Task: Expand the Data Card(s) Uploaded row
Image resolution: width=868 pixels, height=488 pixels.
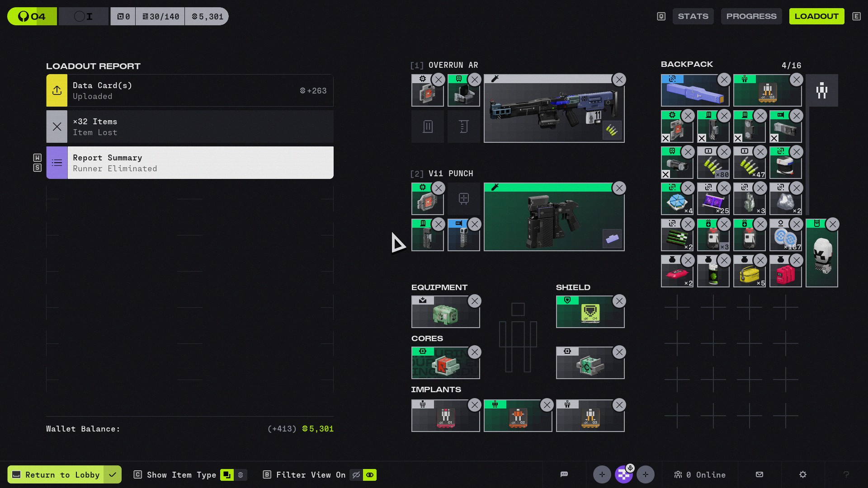Action: coord(190,90)
